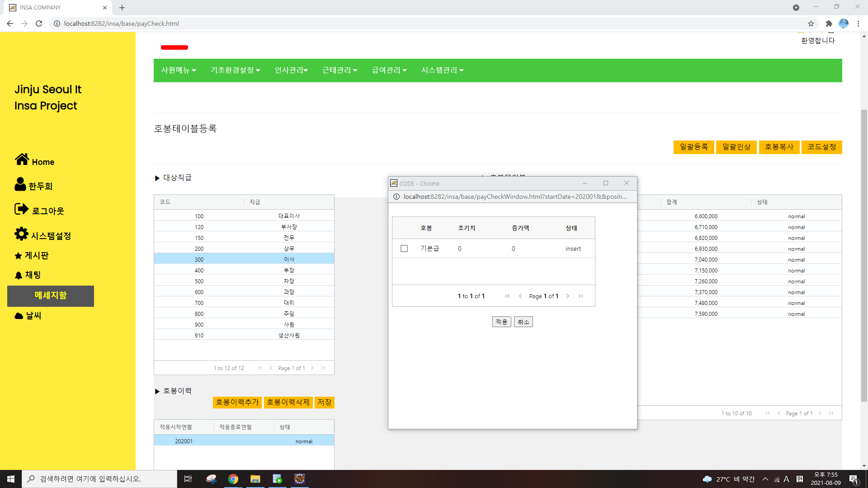Open the Chrome three-dot menu
Screen dimensions: 868x488
click(x=858, y=23)
